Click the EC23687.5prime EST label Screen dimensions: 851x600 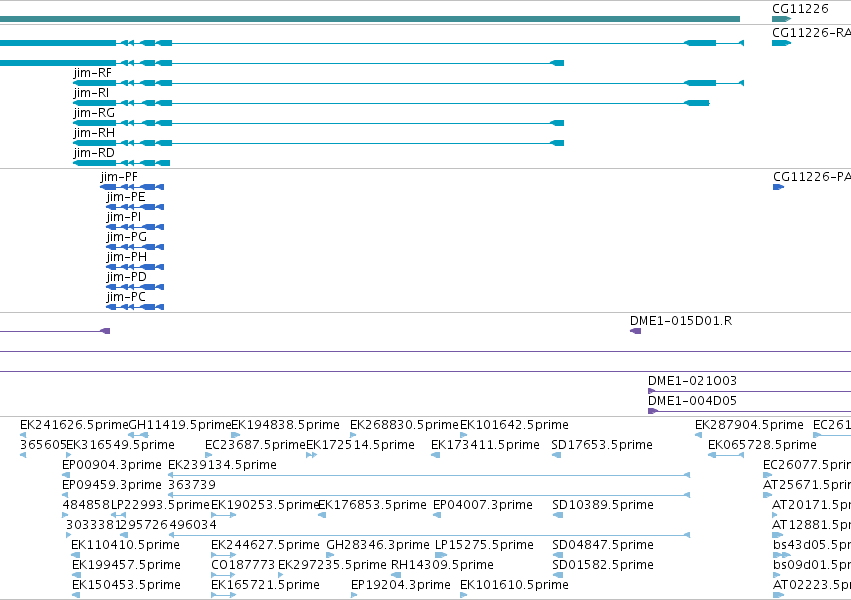tap(255, 445)
